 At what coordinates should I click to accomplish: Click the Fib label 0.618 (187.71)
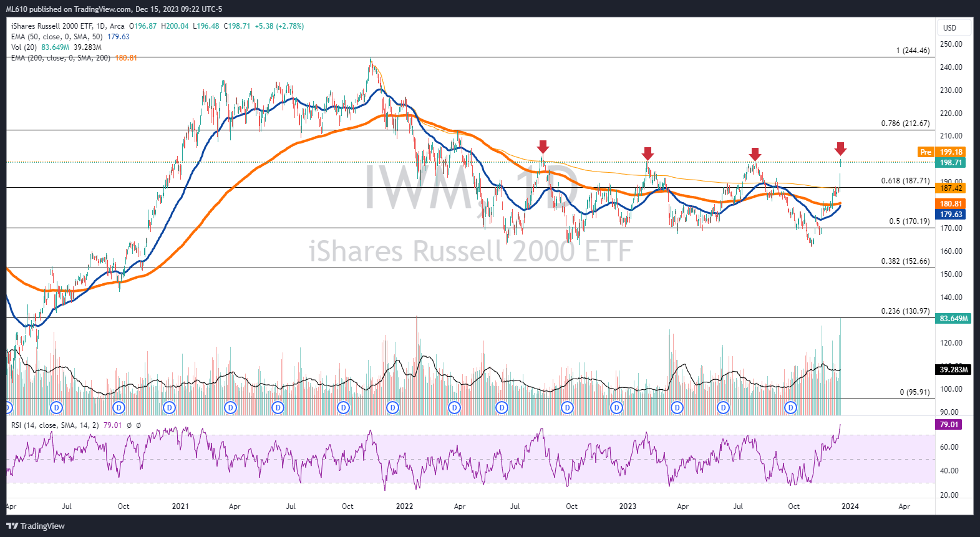click(x=905, y=181)
